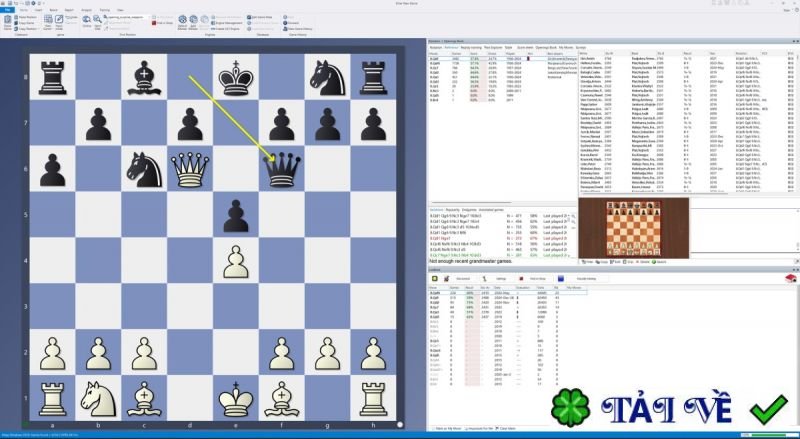Sort games list by Year column header
The height and width of the screenshot is (439, 800).
click(x=711, y=53)
